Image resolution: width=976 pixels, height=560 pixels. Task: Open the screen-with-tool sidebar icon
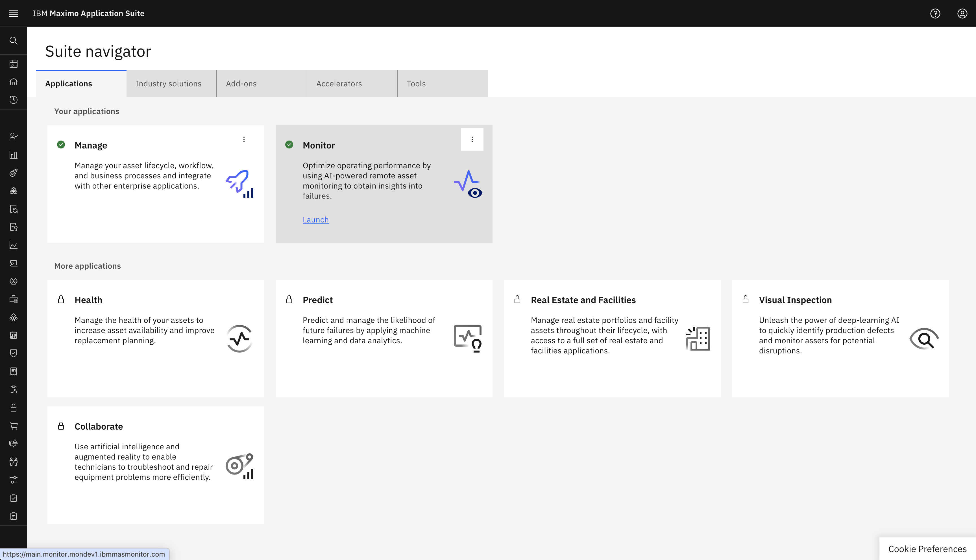point(14,263)
